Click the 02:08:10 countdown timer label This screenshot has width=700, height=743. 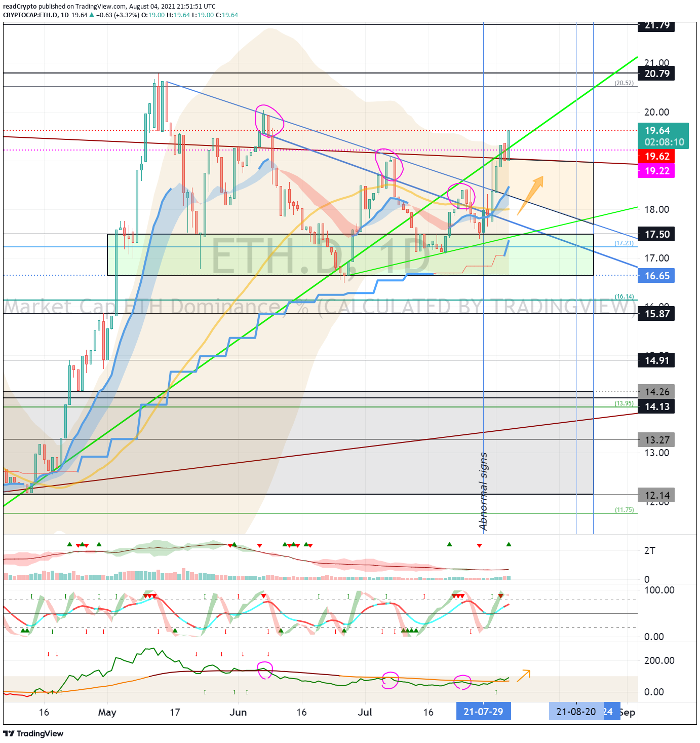[664, 142]
